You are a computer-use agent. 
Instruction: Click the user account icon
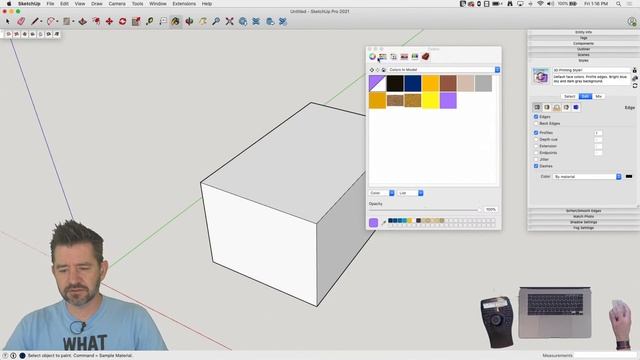pos(632,21)
